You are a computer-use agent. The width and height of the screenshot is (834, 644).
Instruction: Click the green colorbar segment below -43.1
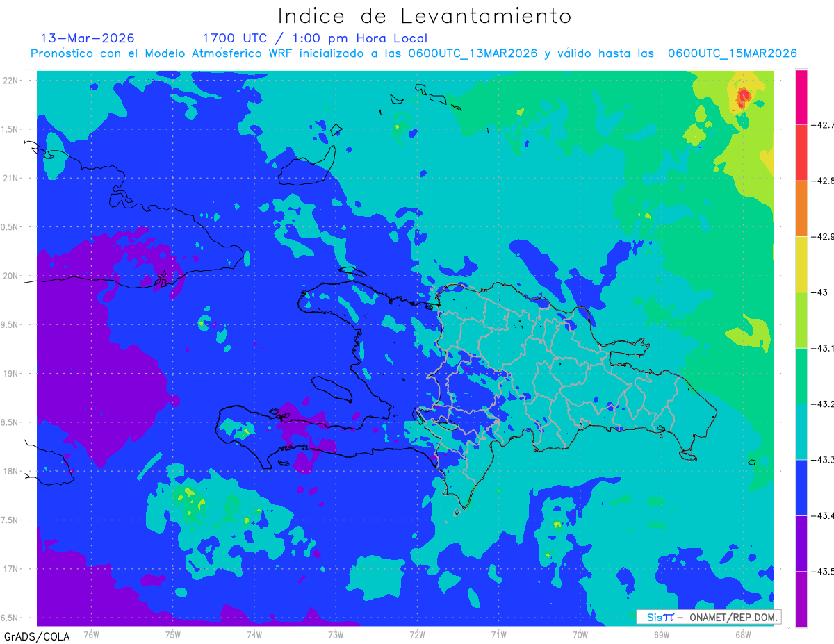(801, 376)
